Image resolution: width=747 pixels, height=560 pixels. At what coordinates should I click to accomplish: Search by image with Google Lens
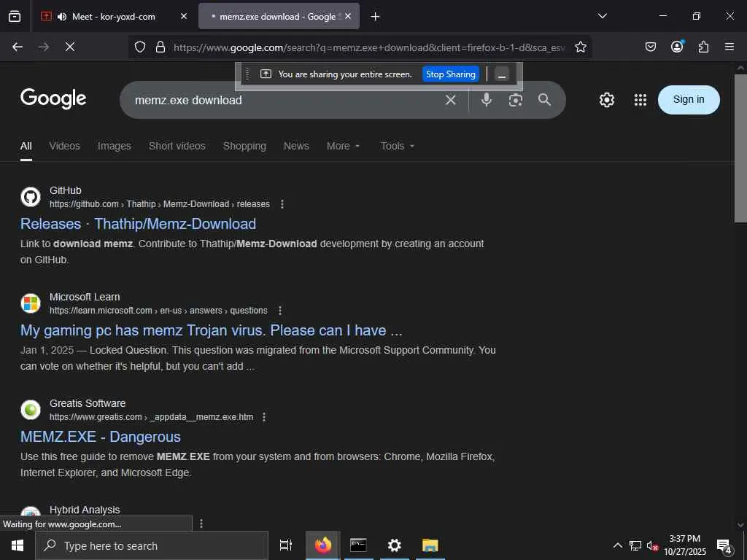516,100
